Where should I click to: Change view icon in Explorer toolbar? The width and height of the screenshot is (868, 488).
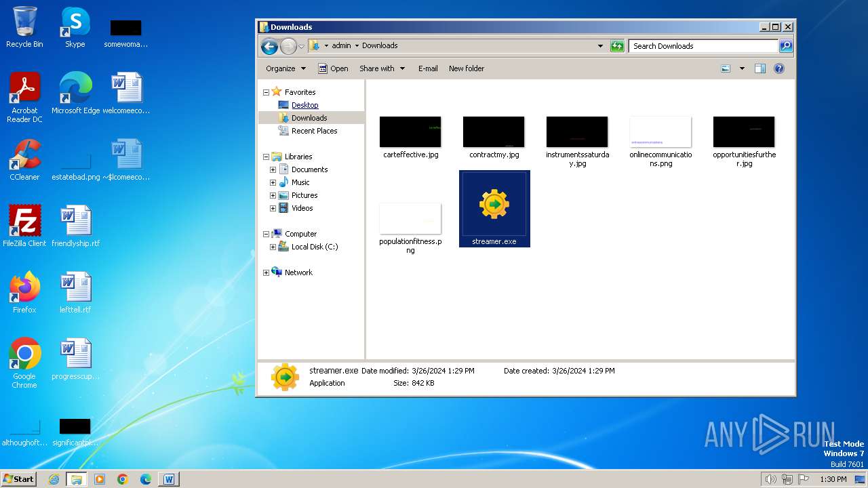click(x=726, y=68)
